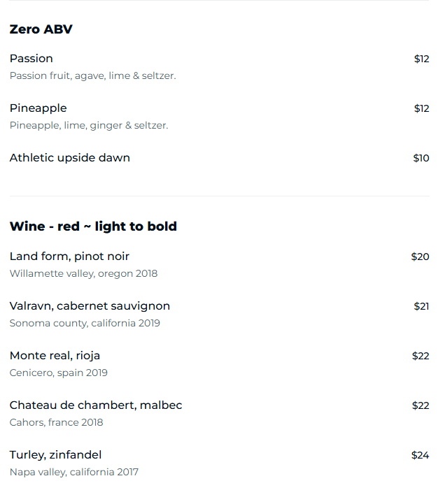
Task: Select Monte real, rioja wine
Action: click(x=55, y=356)
